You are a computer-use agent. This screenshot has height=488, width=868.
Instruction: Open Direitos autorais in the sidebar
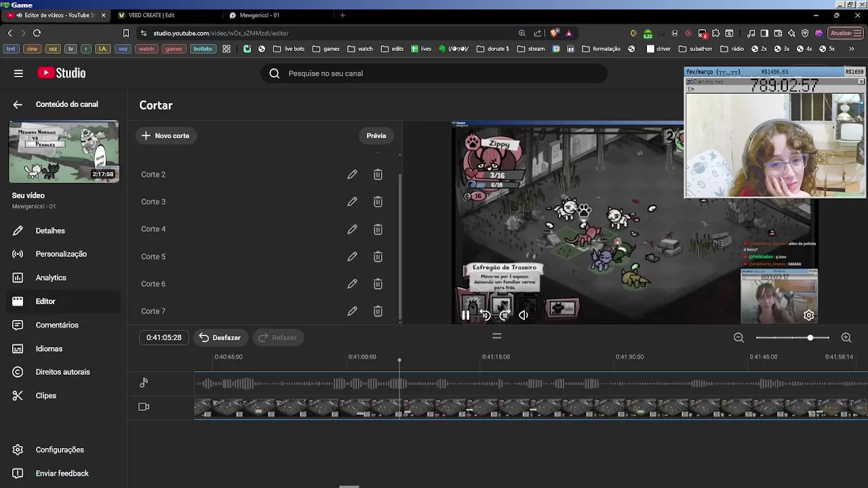(x=64, y=372)
